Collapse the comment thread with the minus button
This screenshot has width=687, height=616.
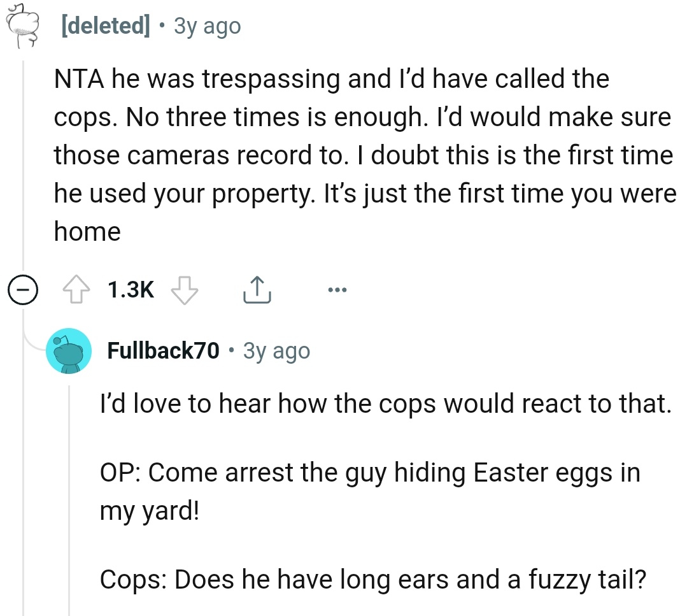coord(23,289)
